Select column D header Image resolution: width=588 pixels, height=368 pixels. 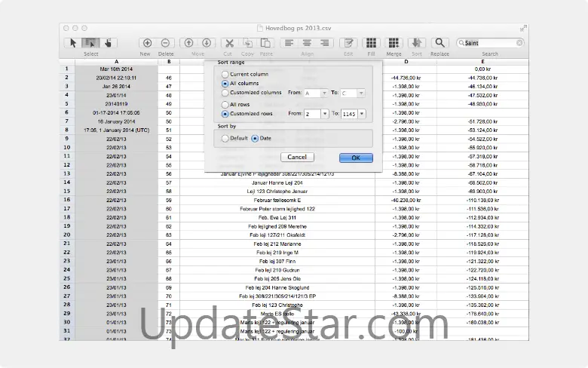click(406, 62)
